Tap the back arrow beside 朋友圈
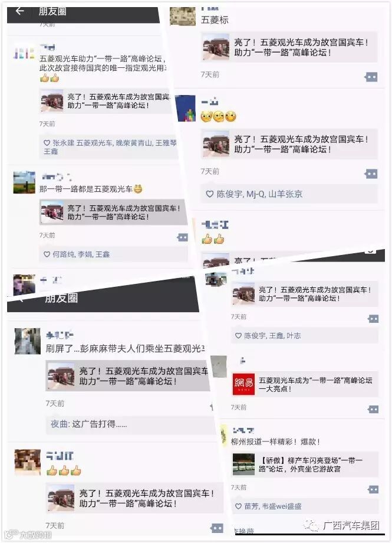Image resolution: width=392 pixels, height=543 pixels. pos(19,11)
